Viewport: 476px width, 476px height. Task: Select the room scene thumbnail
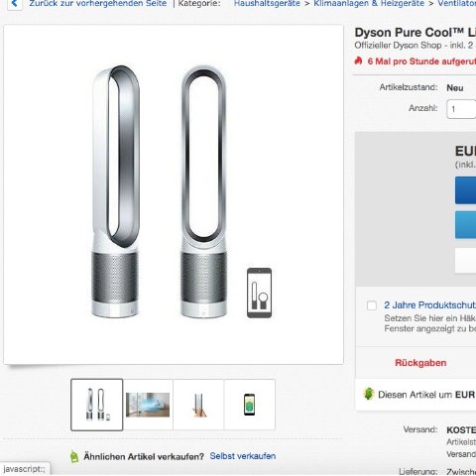[x=148, y=405]
